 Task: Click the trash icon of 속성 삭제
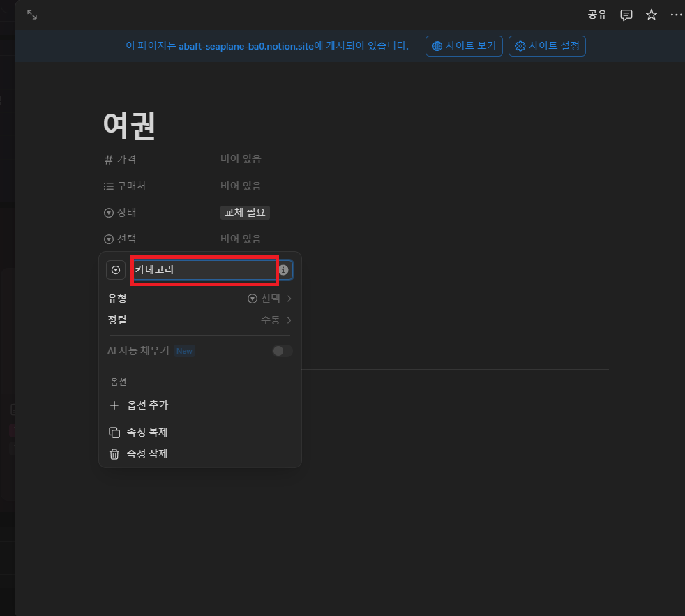(x=114, y=454)
